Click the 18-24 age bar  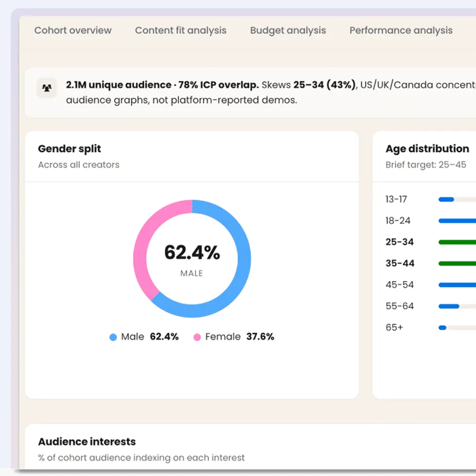457,221
